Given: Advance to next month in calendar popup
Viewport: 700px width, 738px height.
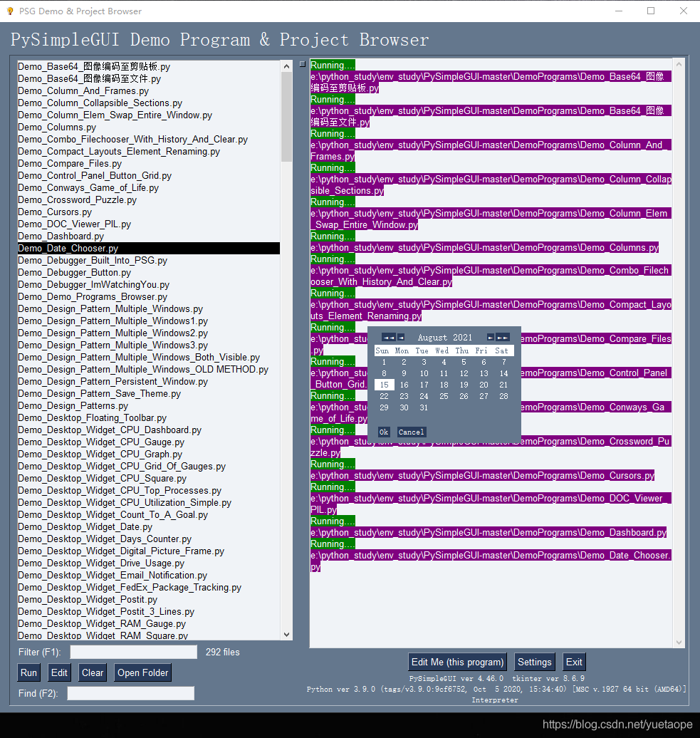Looking at the screenshot, I should pos(491,338).
